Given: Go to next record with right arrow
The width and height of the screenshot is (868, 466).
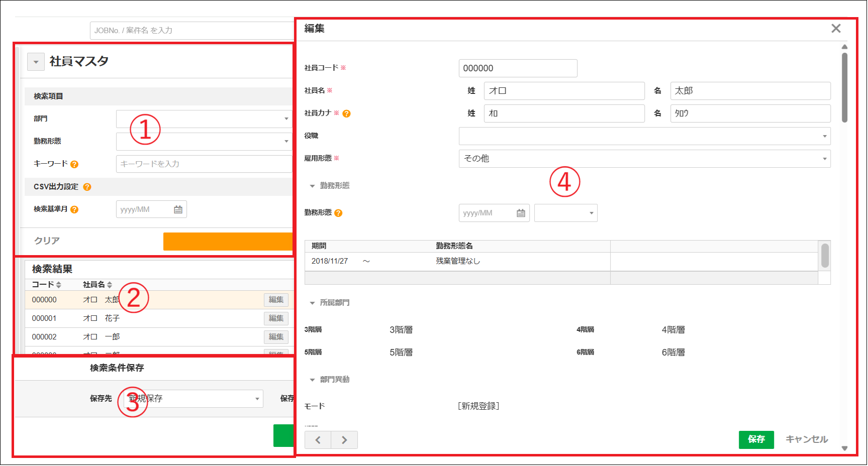Looking at the screenshot, I should [344, 440].
